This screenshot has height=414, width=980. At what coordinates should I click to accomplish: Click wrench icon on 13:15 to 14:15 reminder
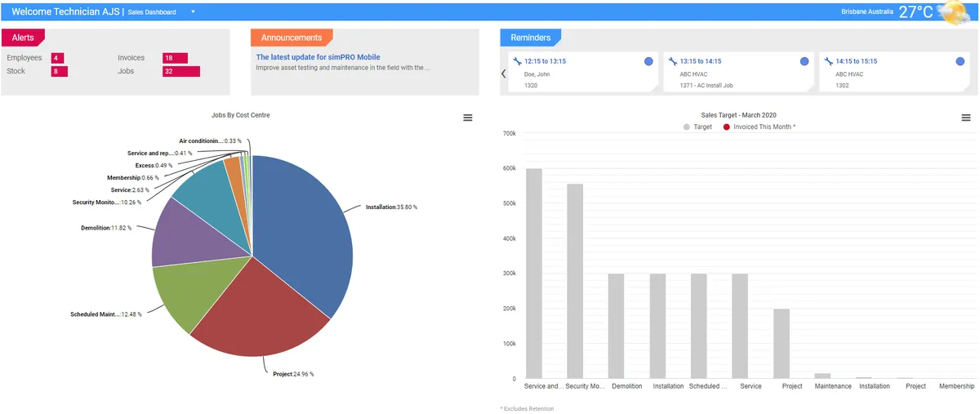point(672,61)
